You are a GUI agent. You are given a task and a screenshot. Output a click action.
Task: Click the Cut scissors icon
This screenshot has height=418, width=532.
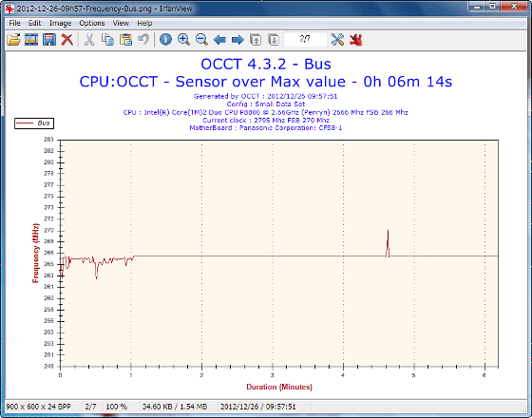[89, 40]
